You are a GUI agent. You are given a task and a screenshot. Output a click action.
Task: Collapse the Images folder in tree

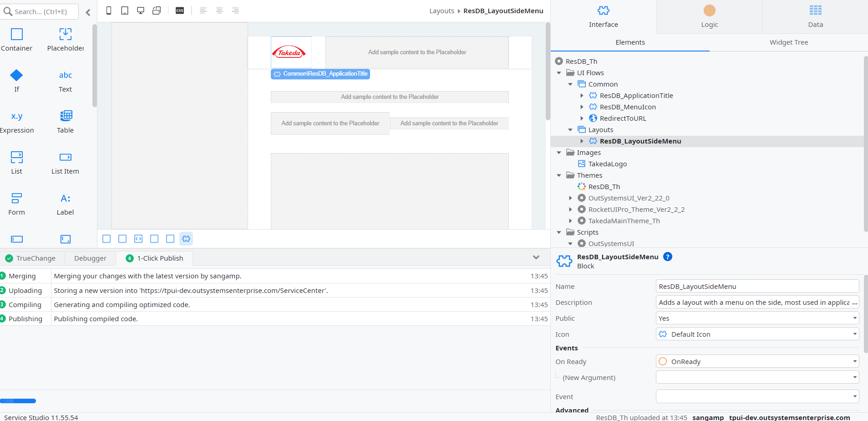(x=559, y=153)
